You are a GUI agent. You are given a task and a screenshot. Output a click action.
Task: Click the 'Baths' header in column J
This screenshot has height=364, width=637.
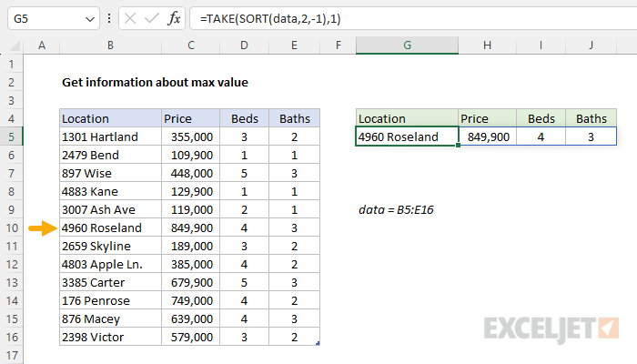click(x=591, y=118)
